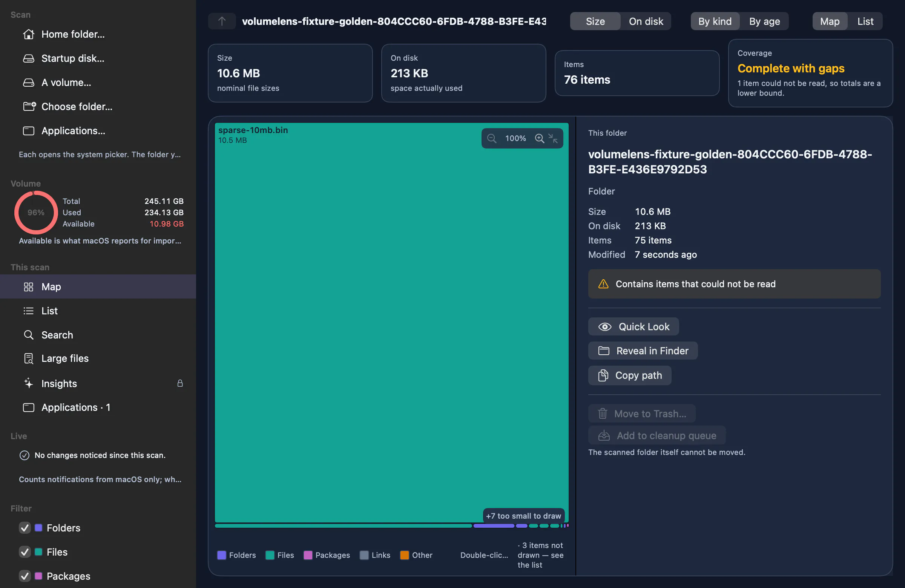Screen dimensions: 905x588
Task: Open Large files in sidebar
Action: [98, 358]
